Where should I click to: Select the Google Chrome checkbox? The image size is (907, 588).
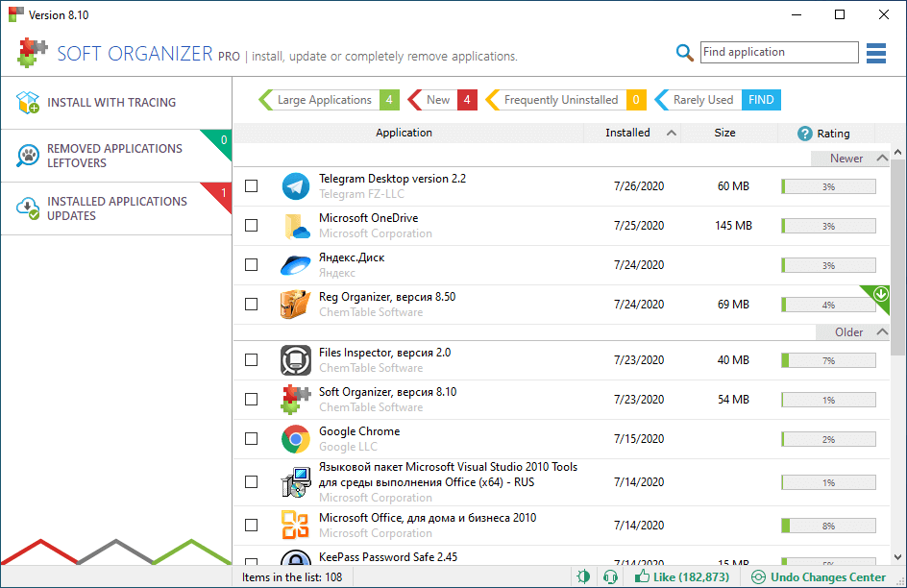click(252, 437)
